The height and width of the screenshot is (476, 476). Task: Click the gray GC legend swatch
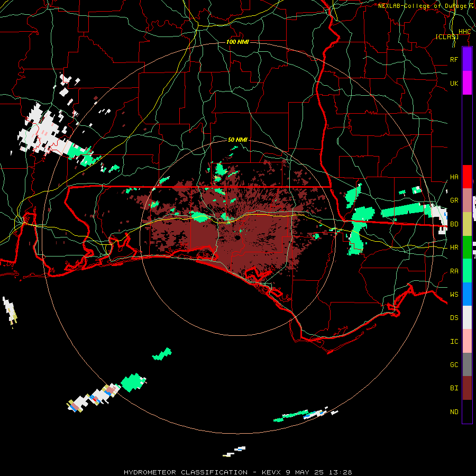coord(467,364)
